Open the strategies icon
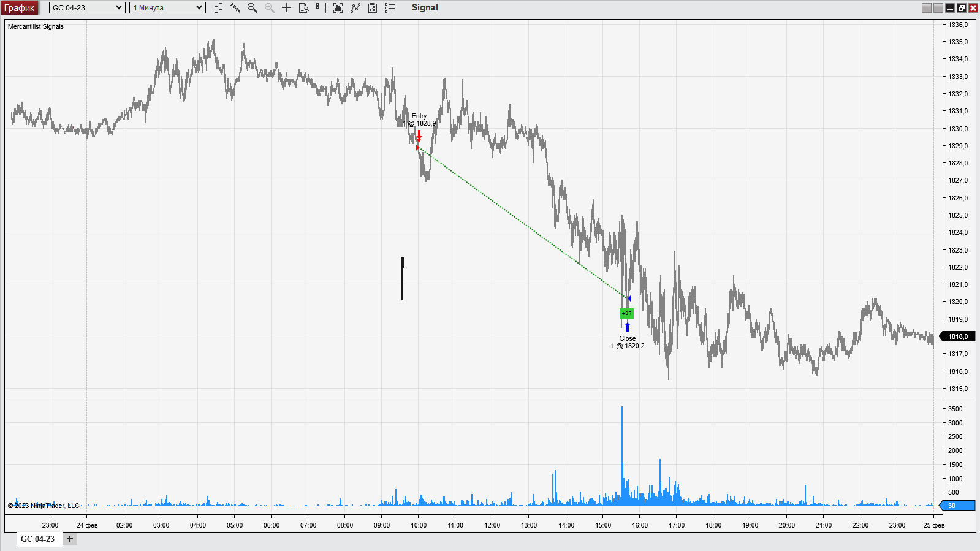The height and width of the screenshot is (551, 980). 373,8
